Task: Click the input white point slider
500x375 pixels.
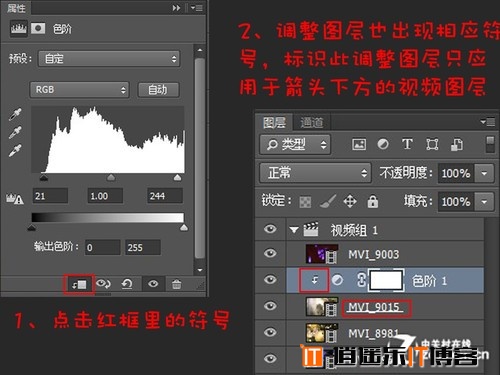Action: [178, 177]
